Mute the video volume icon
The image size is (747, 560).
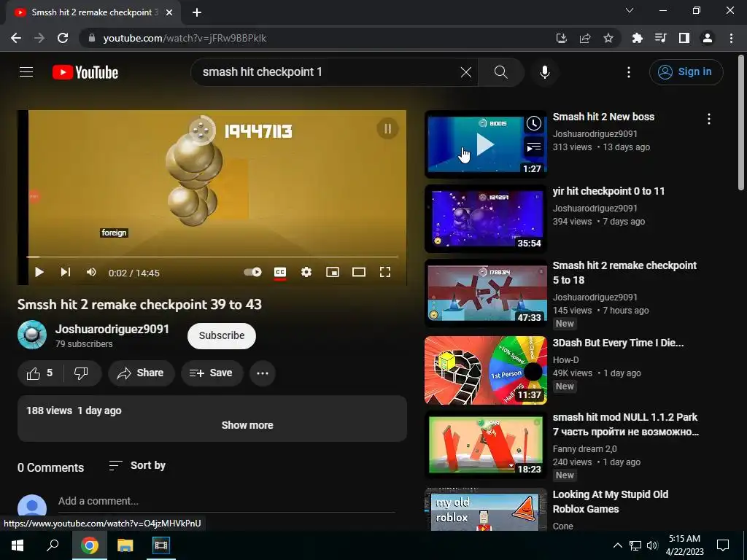91,272
